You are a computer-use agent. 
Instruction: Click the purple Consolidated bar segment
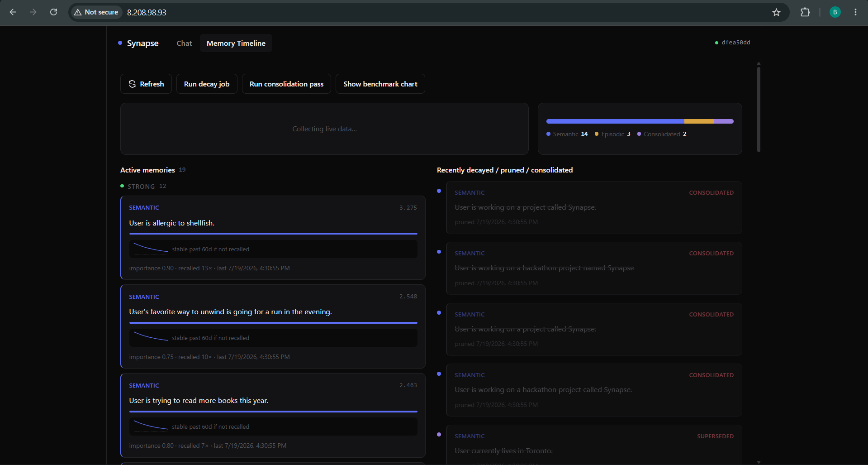click(x=724, y=121)
